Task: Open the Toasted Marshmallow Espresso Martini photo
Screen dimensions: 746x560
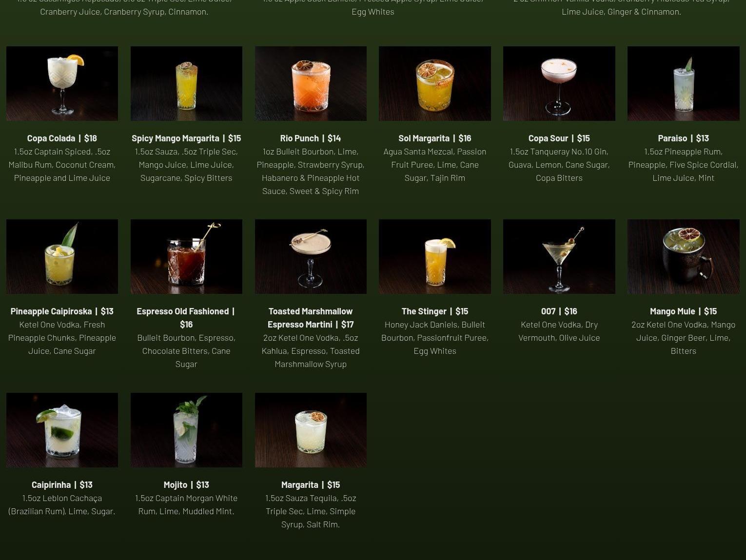Action: [x=311, y=256]
